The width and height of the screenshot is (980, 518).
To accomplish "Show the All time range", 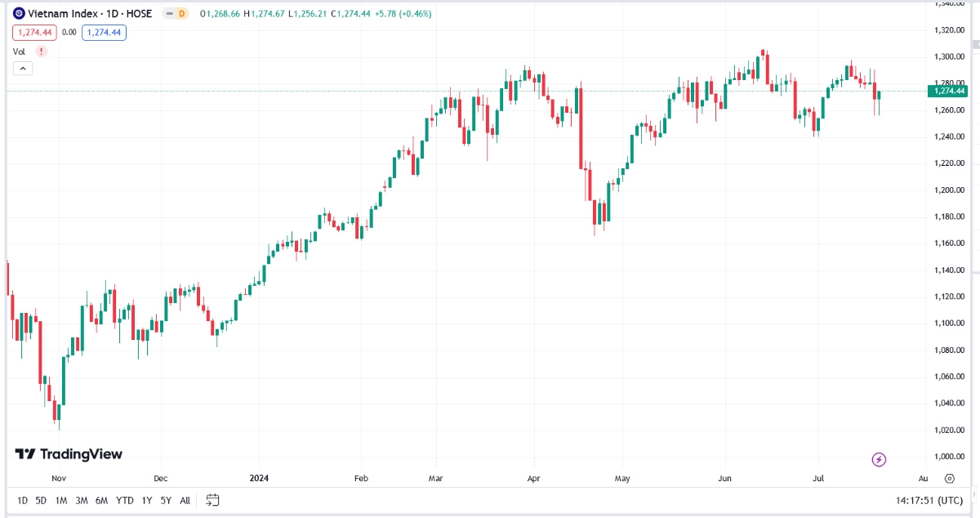I will 185,500.
